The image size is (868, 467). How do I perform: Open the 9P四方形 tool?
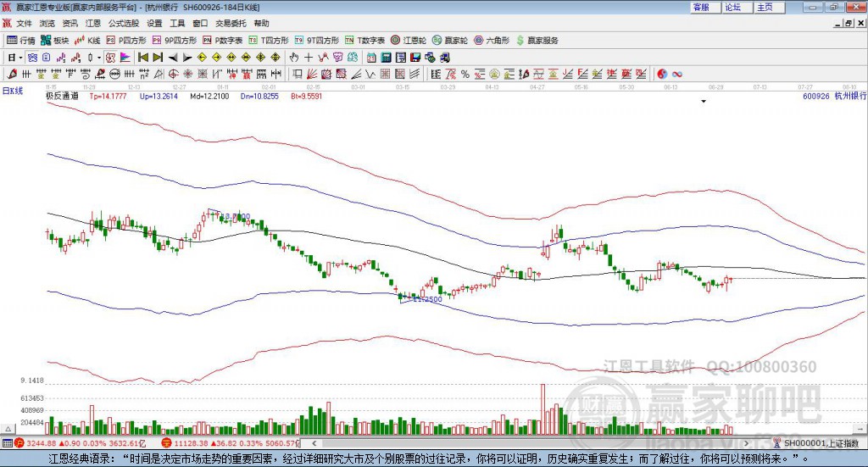pos(175,41)
